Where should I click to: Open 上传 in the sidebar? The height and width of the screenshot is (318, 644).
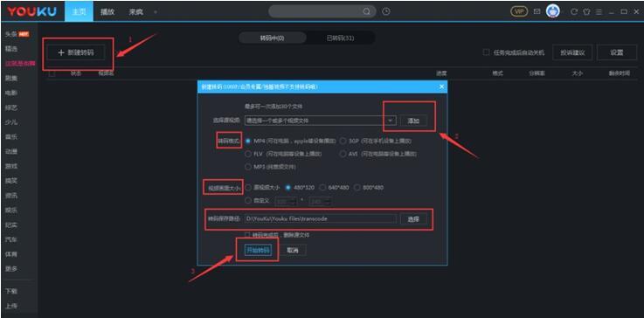11,306
